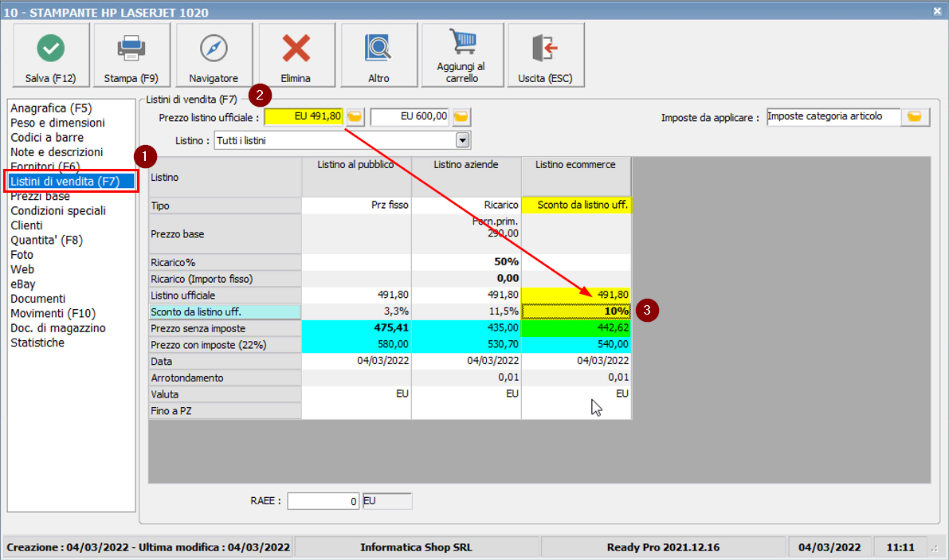Image resolution: width=949 pixels, height=560 pixels.
Task: Select the Arrotondamento row label
Action: click(x=225, y=378)
